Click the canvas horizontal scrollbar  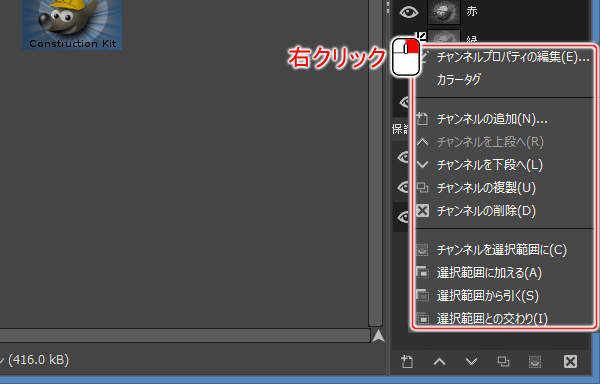click(x=185, y=336)
